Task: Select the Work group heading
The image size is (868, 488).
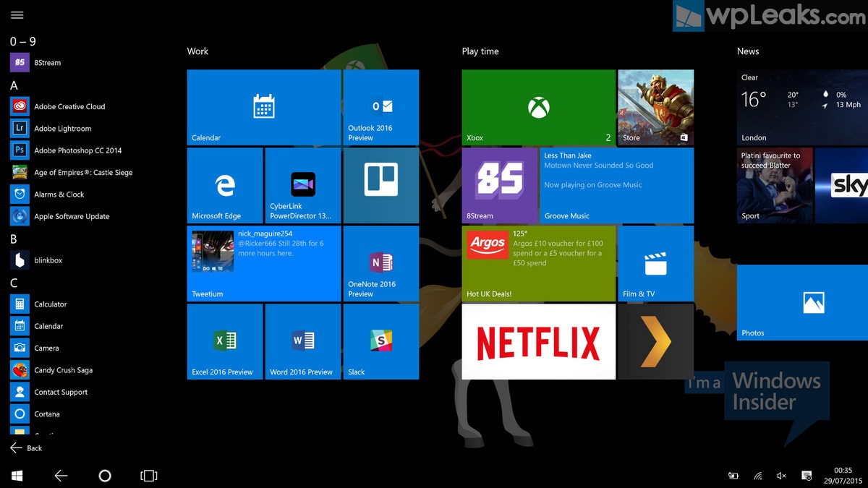Action: pos(197,51)
